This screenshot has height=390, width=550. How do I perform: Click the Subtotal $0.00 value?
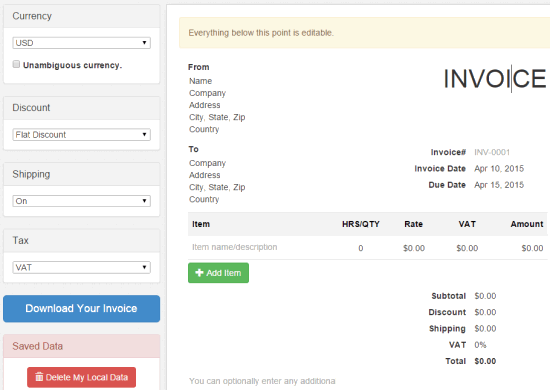click(485, 296)
